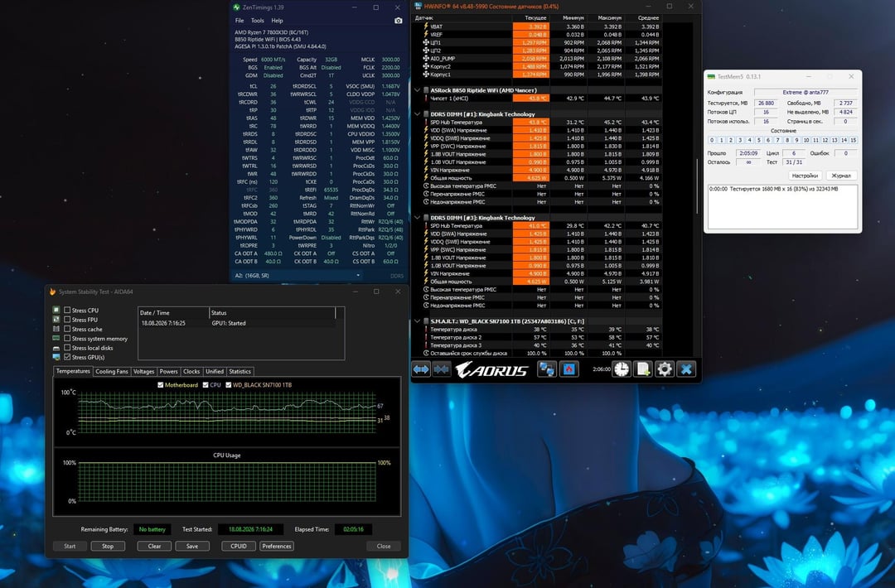Enable Stress system memory checkbox
Viewport: 895px width, 588px height.
(x=67, y=338)
